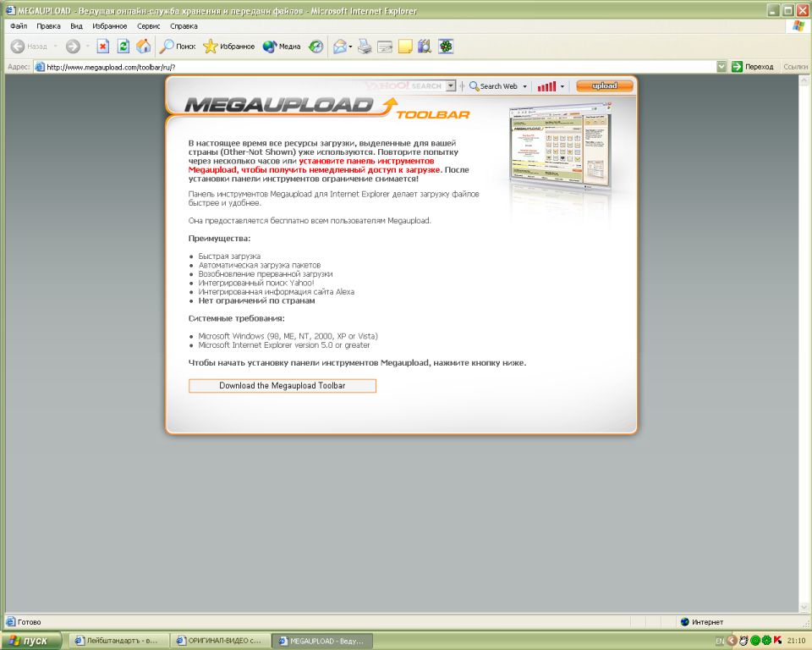Viewport: 812px width, 650px height.
Task: Open the Файл menu
Action: tap(19, 26)
